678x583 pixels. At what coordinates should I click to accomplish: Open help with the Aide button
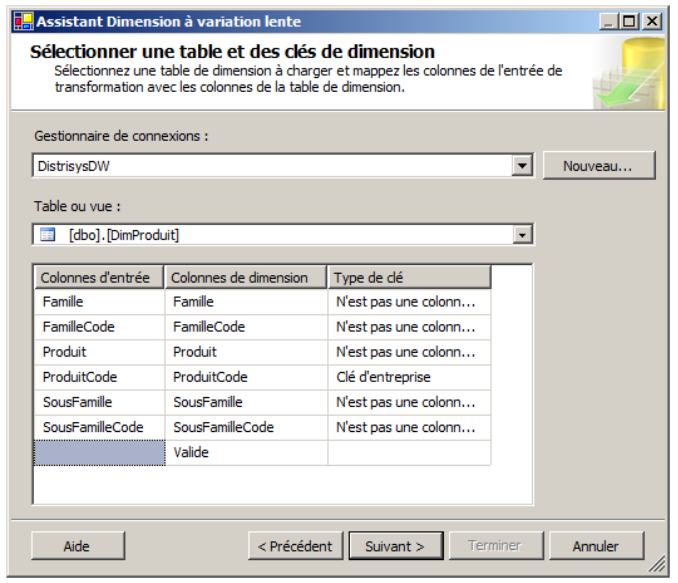tap(76, 546)
